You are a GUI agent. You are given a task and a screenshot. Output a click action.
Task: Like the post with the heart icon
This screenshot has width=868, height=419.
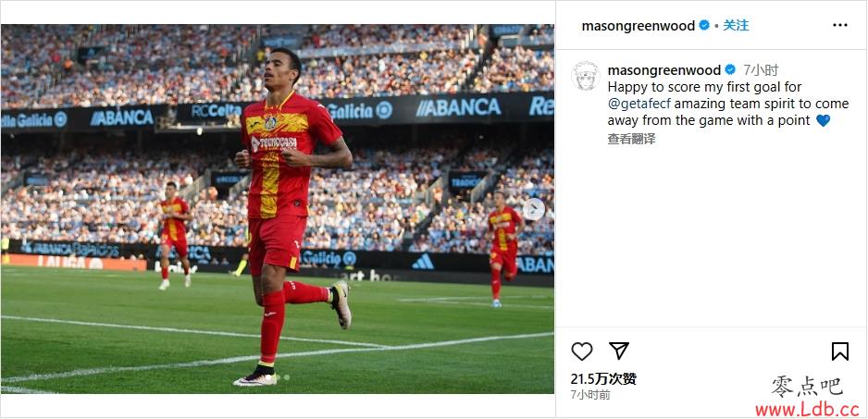pyautogui.click(x=582, y=351)
